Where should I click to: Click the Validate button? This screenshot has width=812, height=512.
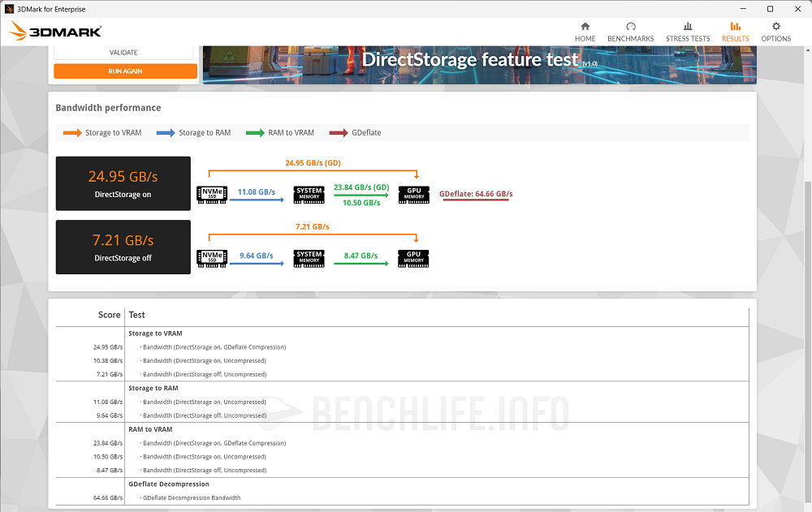(123, 52)
